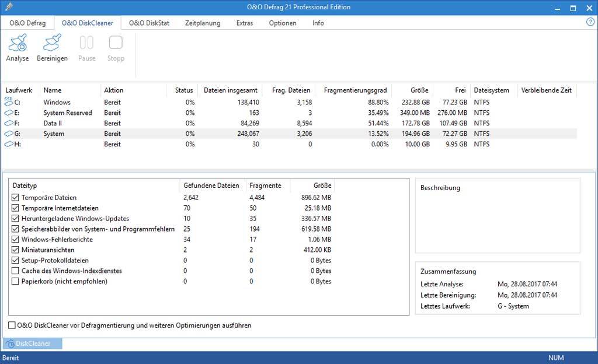Uncheck Speicherabbilder von System- und Programmfehlern
598x364 pixels.
point(15,229)
